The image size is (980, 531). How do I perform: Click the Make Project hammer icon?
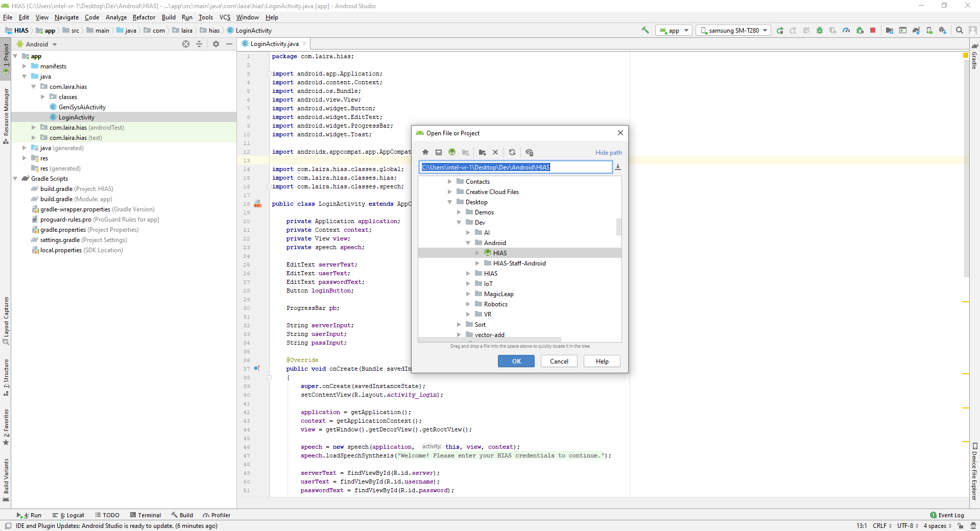coord(645,30)
